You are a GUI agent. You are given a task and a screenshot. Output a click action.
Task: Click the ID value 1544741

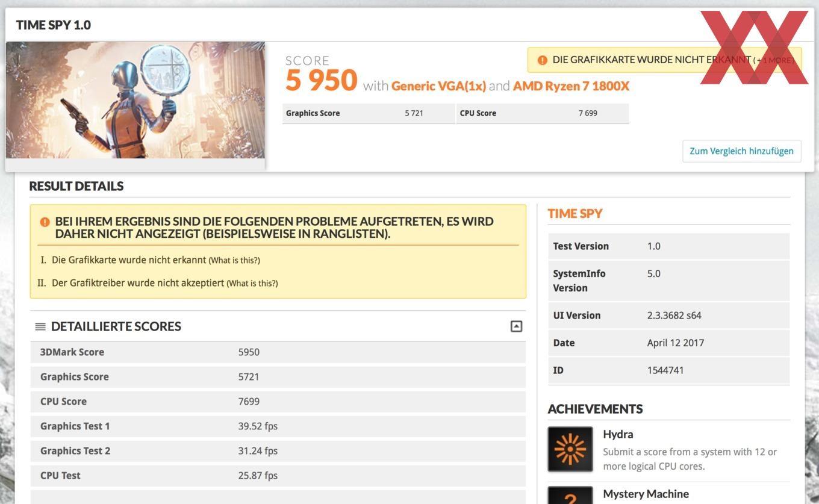point(665,370)
